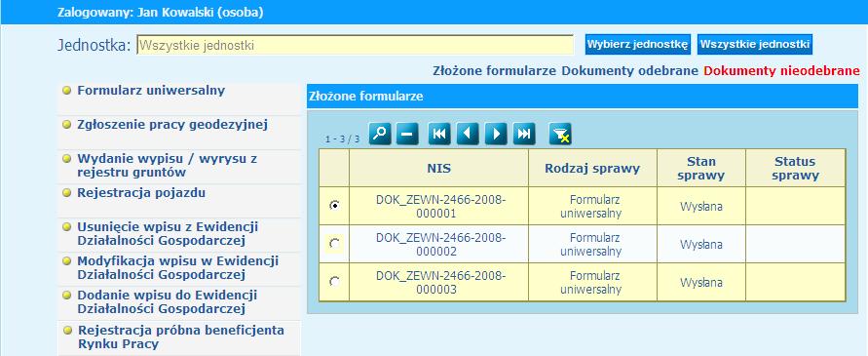The width and height of the screenshot is (868, 356).
Task: Clear the table filter icon
Action: (x=560, y=134)
